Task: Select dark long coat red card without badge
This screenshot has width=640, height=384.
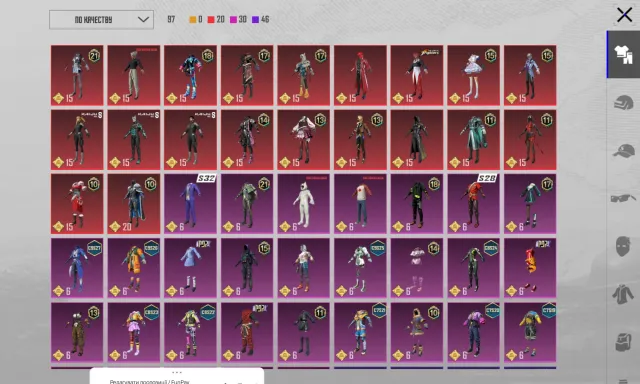Action: click(x=417, y=140)
